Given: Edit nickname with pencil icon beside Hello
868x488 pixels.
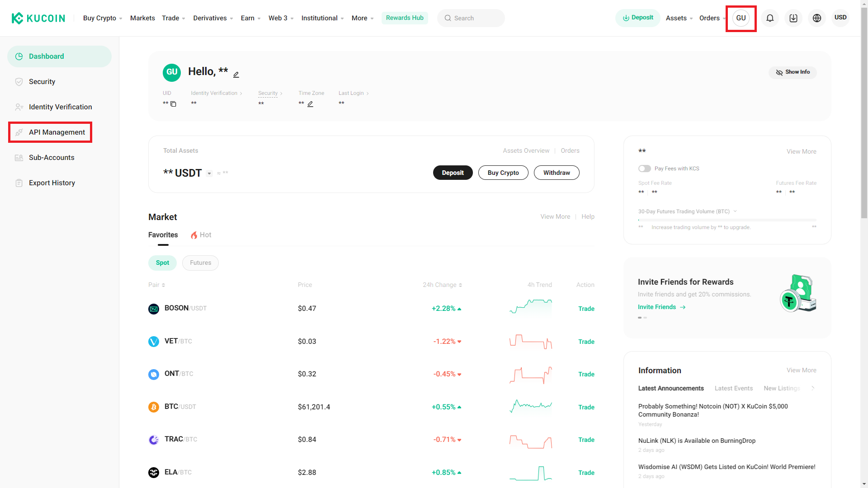Looking at the screenshot, I should [x=236, y=75].
